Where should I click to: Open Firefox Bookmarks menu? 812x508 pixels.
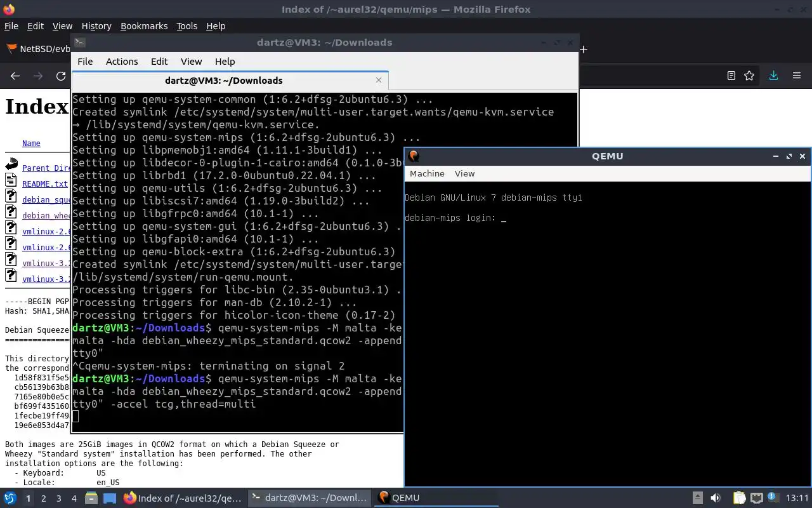144,26
